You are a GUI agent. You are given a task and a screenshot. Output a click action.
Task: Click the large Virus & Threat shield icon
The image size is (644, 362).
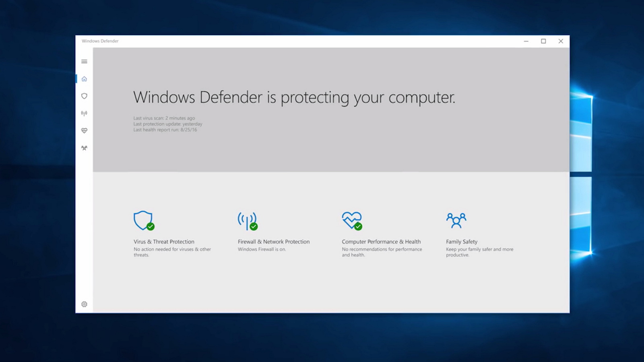(x=144, y=220)
